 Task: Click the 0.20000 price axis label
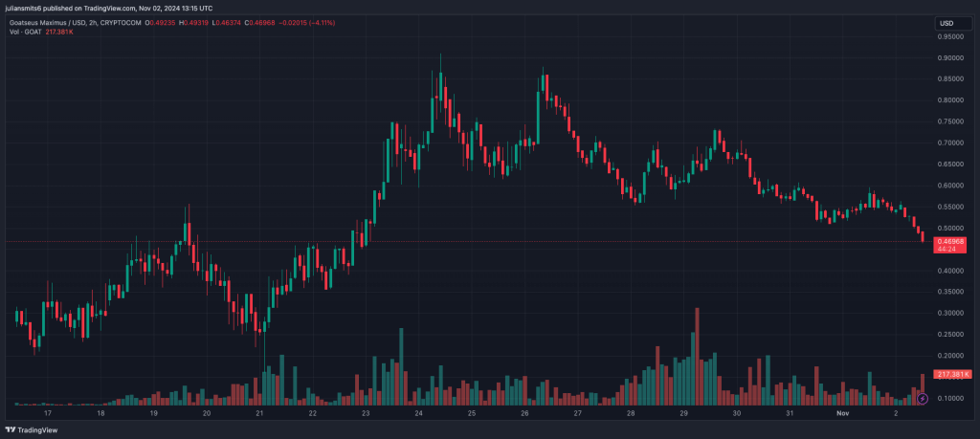coord(949,356)
